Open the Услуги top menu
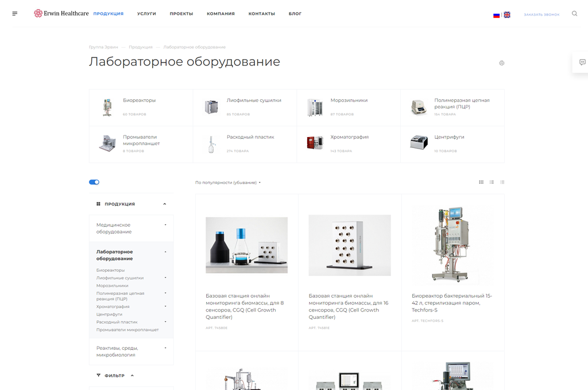The width and height of the screenshot is (588, 390). [x=146, y=14]
